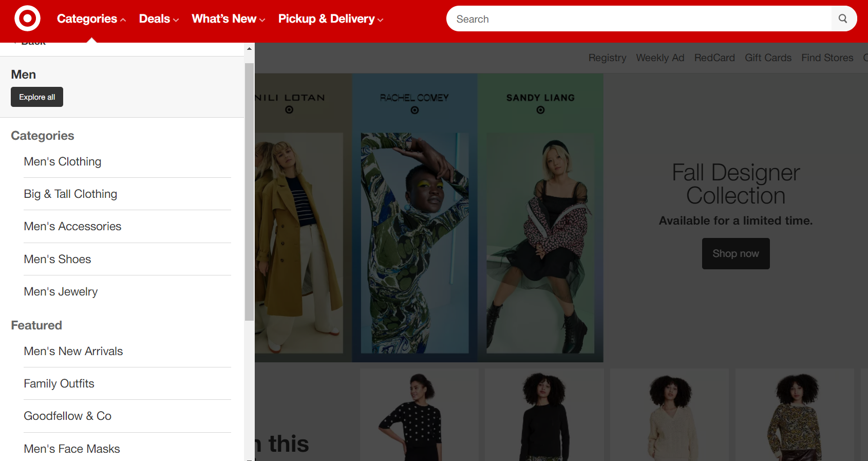Click the Fall Designer Collection heading
The width and height of the screenshot is (868, 461).
click(736, 184)
